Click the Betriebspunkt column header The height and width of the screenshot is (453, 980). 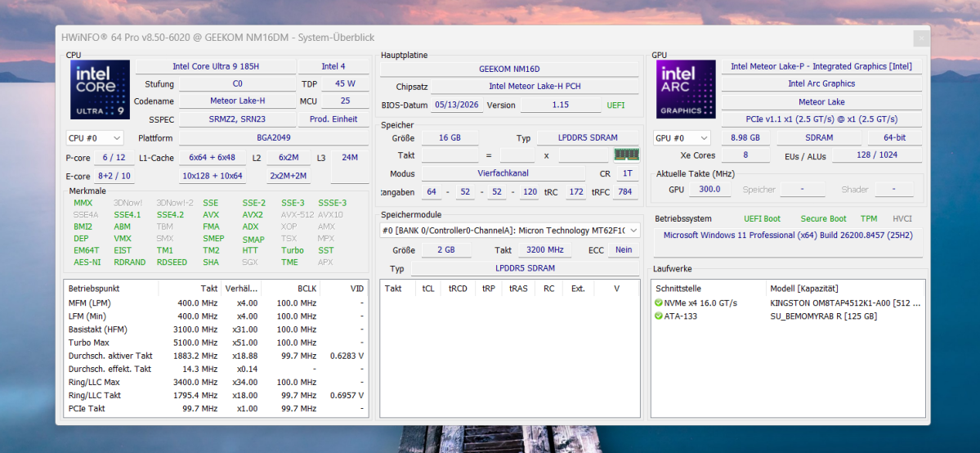point(111,289)
